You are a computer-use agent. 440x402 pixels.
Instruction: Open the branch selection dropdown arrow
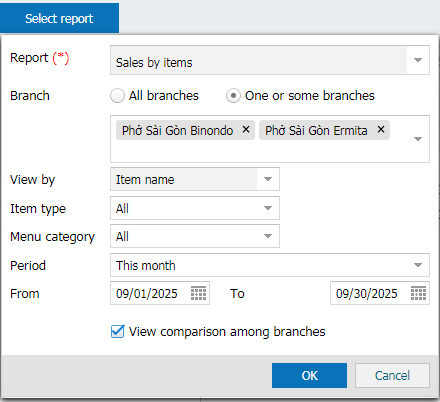[x=418, y=139]
